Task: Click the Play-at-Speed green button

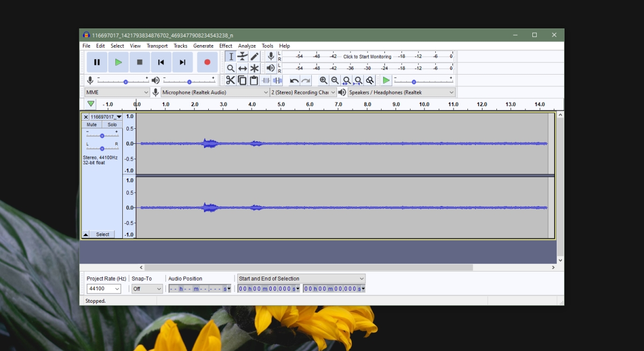Action: point(386,81)
